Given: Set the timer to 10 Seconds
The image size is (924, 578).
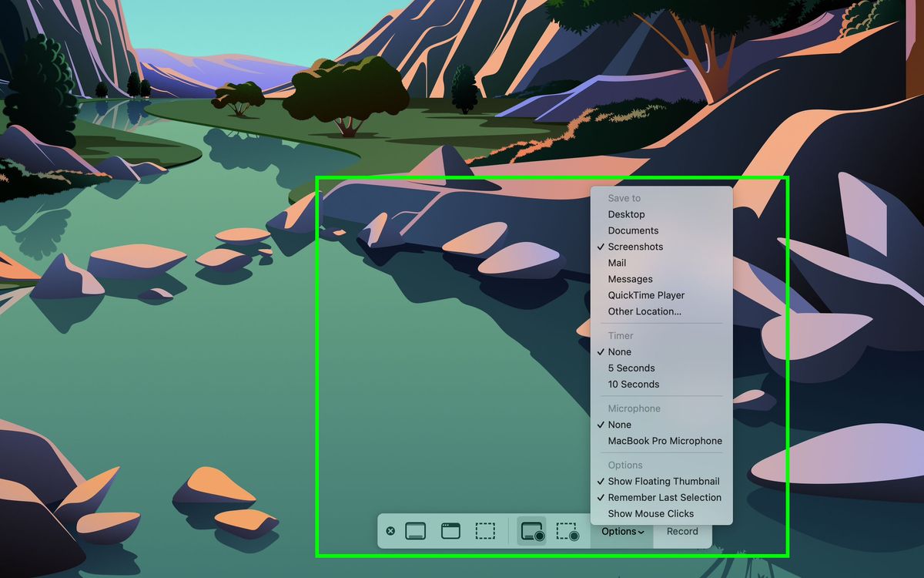Looking at the screenshot, I should (x=634, y=384).
